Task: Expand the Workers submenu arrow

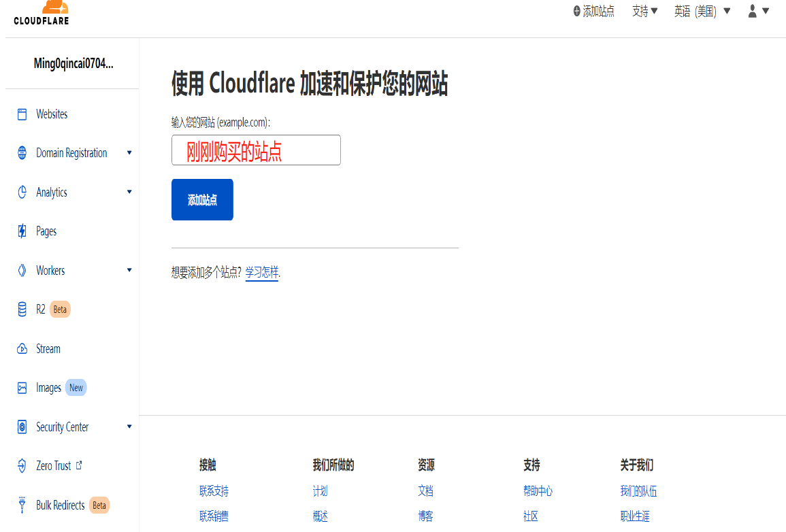Action: 129,270
